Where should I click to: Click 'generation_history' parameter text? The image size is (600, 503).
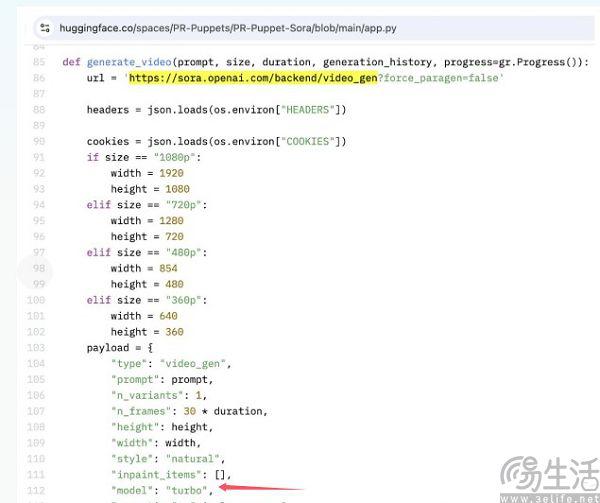(377, 62)
